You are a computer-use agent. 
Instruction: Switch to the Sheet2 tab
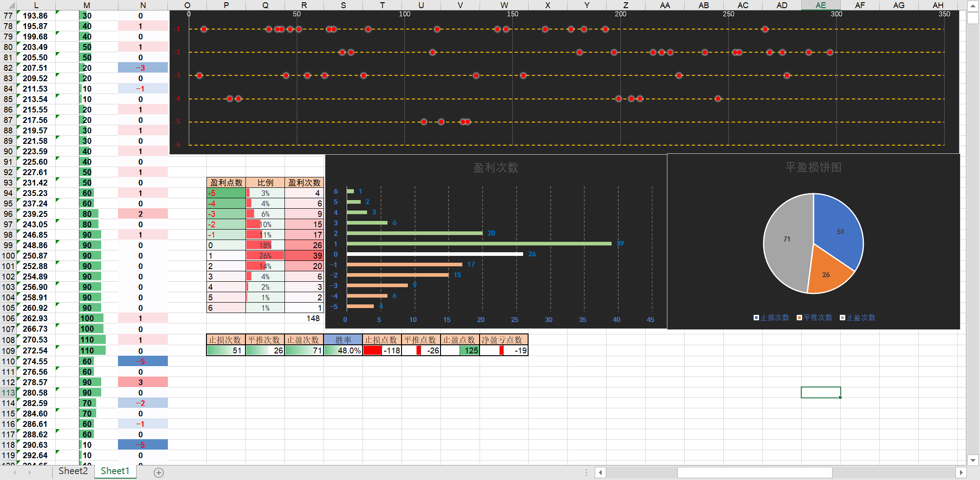[x=73, y=471]
